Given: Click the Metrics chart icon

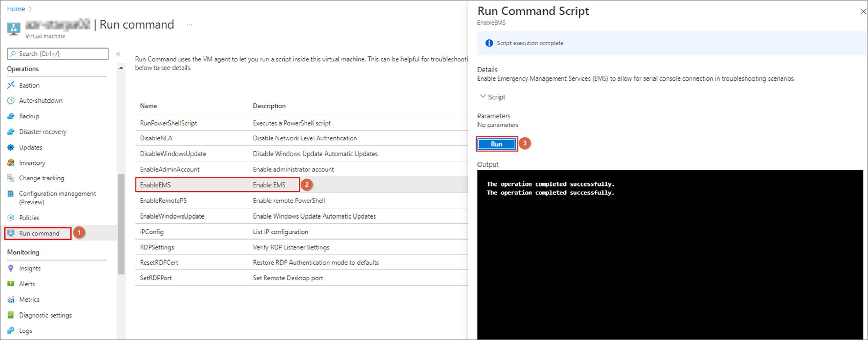Looking at the screenshot, I should pyautogui.click(x=11, y=299).
